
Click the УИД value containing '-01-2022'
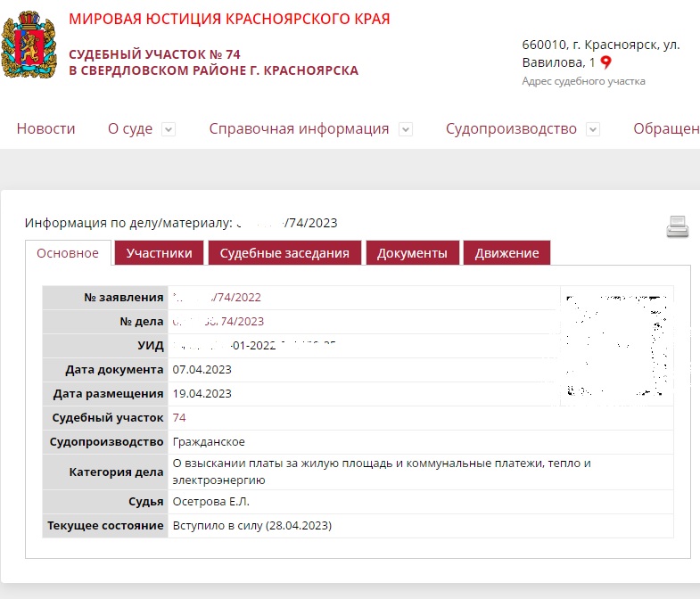click(254, 346)
